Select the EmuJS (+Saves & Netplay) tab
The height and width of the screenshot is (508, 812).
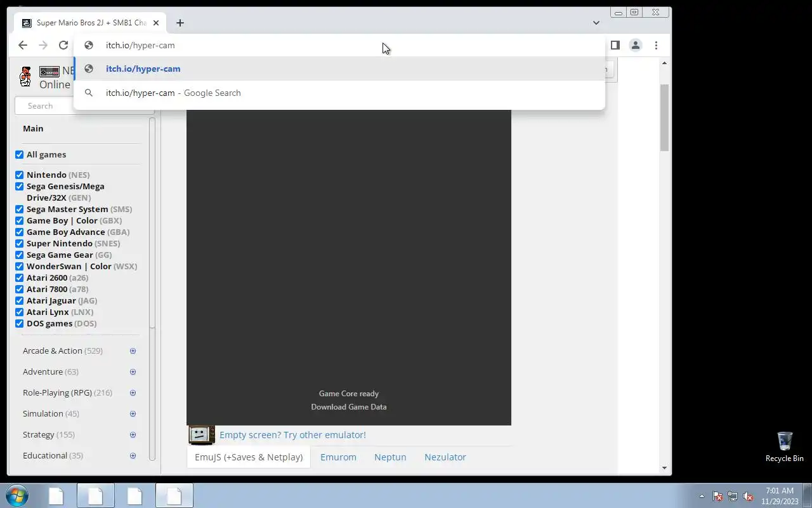(249, 457)
